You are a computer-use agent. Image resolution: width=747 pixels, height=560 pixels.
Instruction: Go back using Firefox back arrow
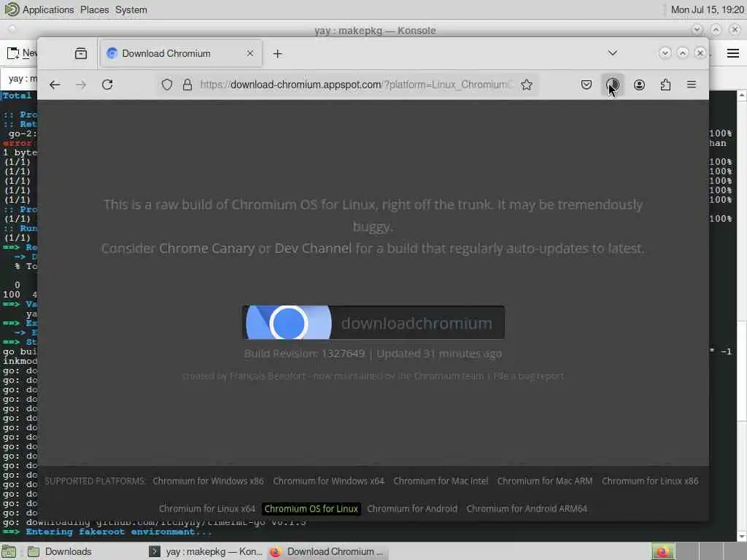tap(55, 85)
